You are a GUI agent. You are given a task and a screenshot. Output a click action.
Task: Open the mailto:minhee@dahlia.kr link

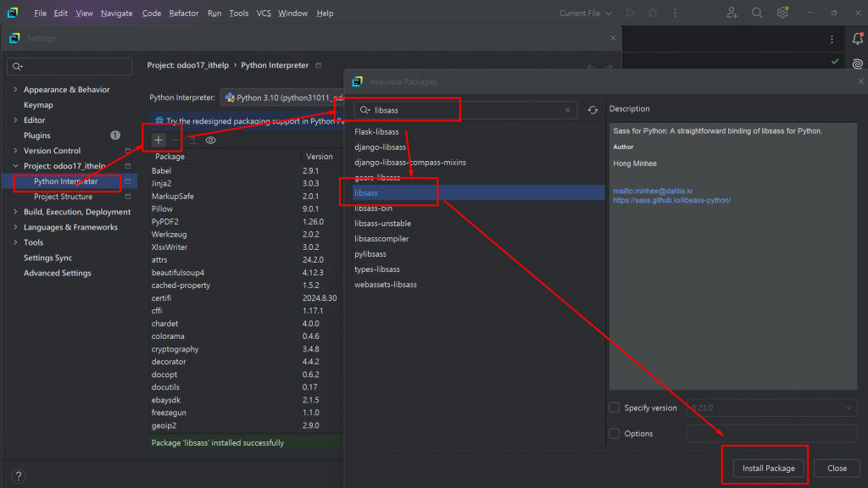(653, 191)
